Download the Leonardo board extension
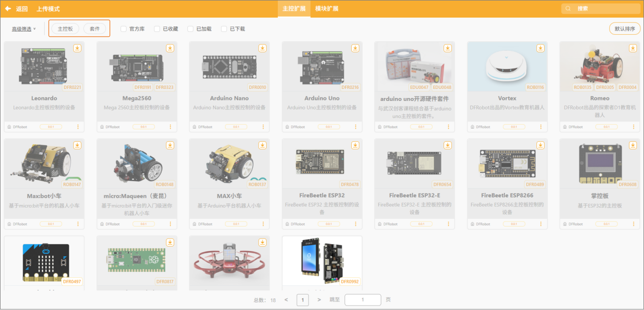The height and width of the screenshot is (310, 644). [x=77, y=48]
